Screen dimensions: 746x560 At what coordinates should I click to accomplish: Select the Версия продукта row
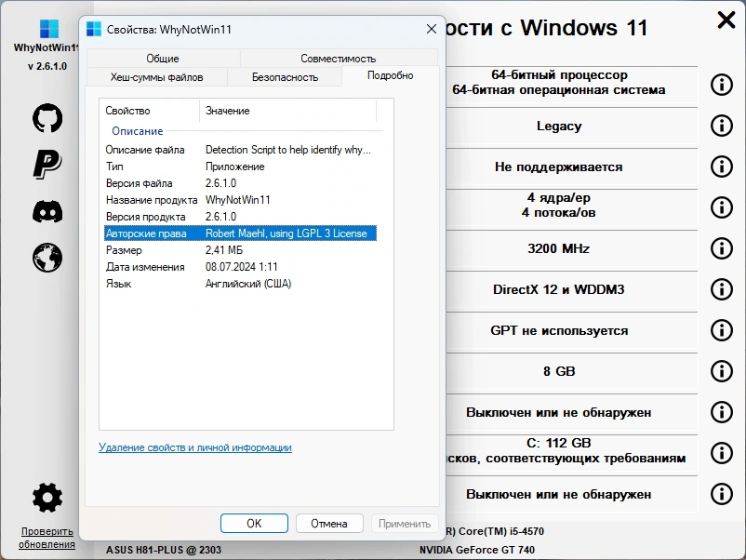240,217
